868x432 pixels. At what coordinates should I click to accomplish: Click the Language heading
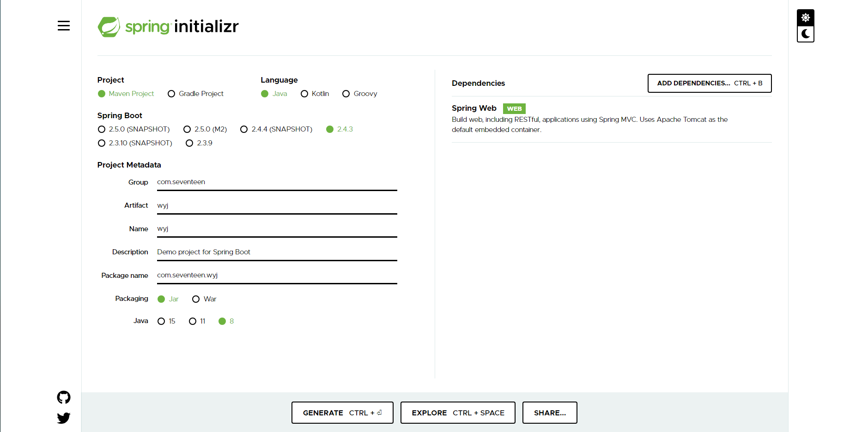pyautogui.click(x=279, y=80)
